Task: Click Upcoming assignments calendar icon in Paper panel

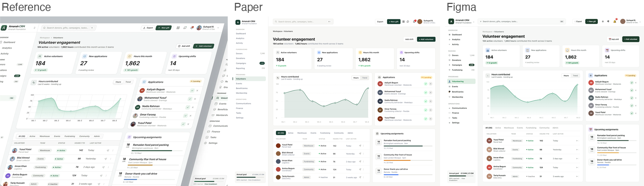Action: (377, 134)
